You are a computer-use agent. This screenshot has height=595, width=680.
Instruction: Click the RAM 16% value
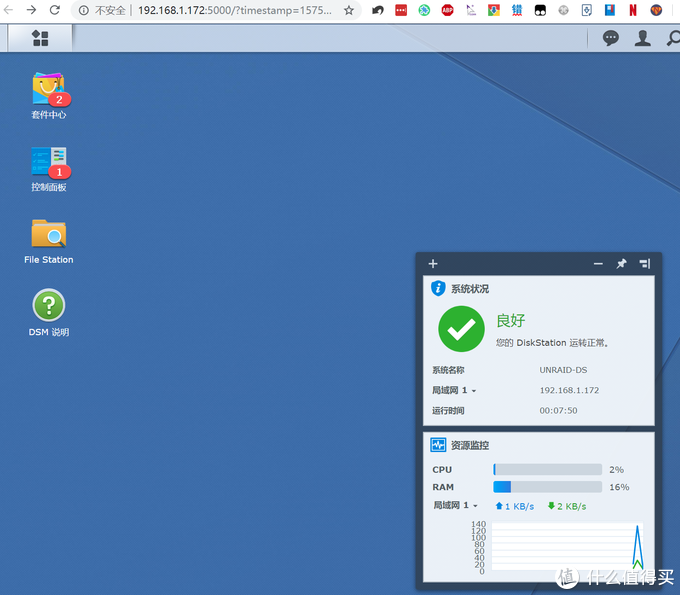(619, 487)
